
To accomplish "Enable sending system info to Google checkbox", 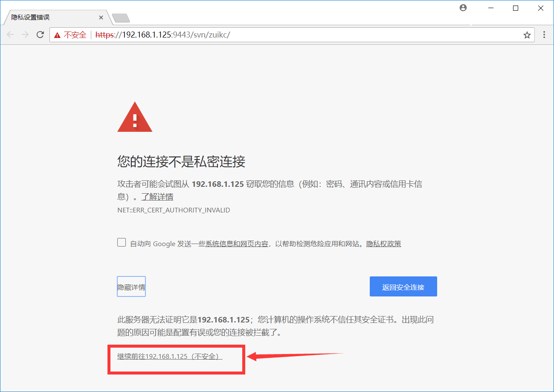I will click(x=122, y=243).
